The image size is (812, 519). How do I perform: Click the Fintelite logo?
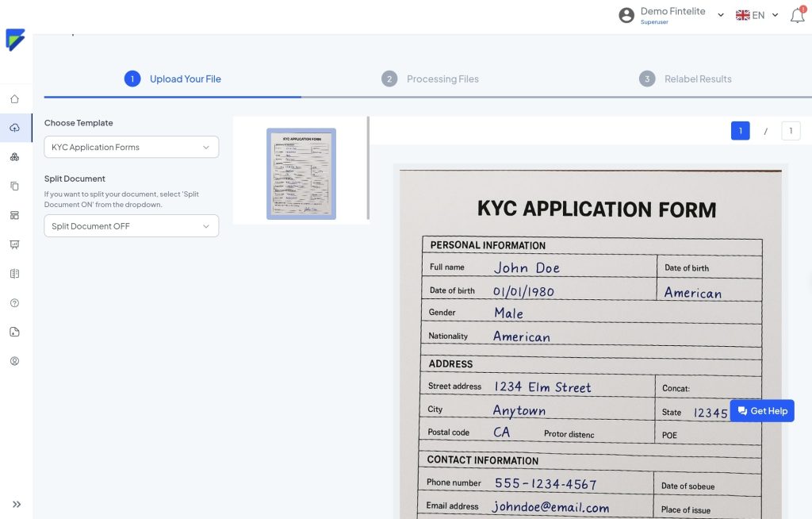(x=15, y=40)
